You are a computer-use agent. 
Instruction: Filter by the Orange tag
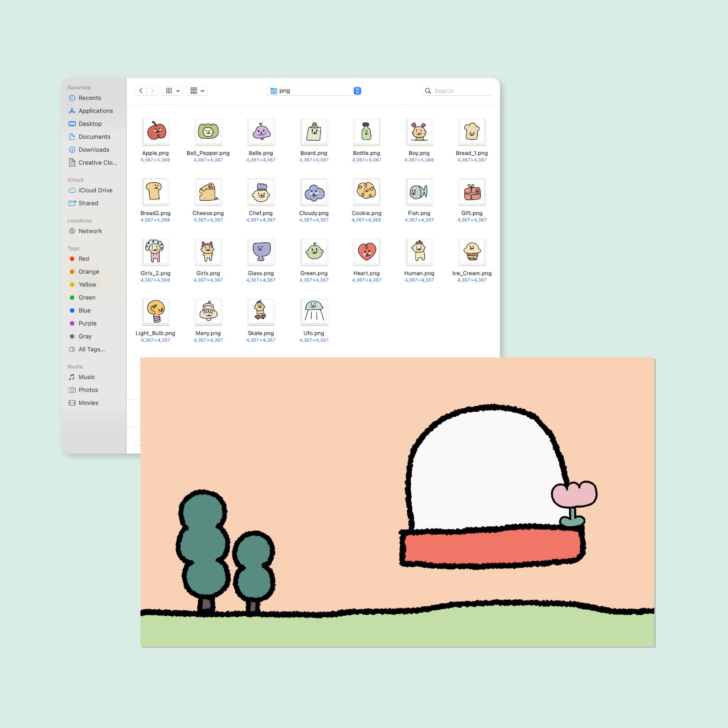coord(84,272)
